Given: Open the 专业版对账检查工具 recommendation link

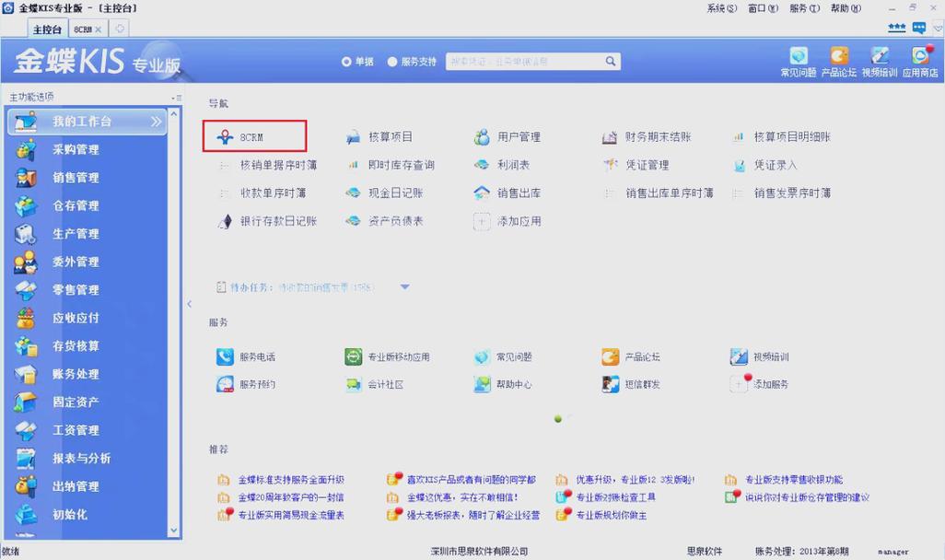Looking at the screenshot, I should 615,497.
